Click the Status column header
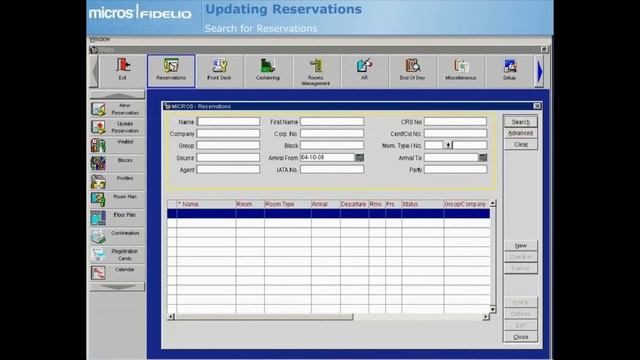 click(422, 204)
